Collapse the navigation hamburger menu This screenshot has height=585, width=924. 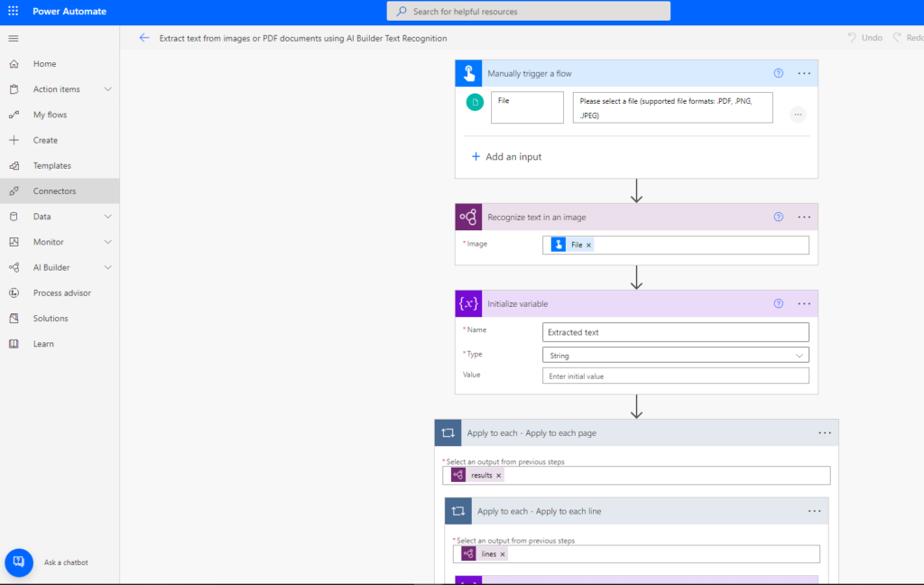pyautogui.click(x=13, y=38)
